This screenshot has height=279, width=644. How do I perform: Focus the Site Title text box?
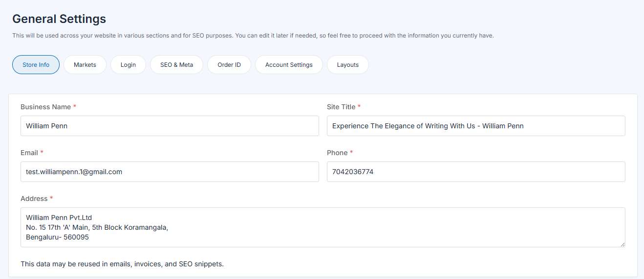[475, 126]
